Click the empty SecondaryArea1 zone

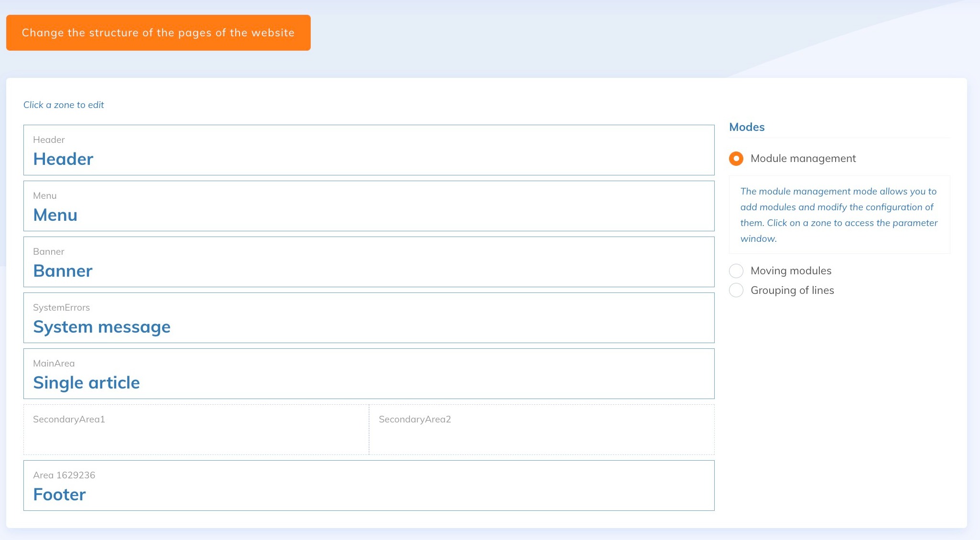pos(196,430)
